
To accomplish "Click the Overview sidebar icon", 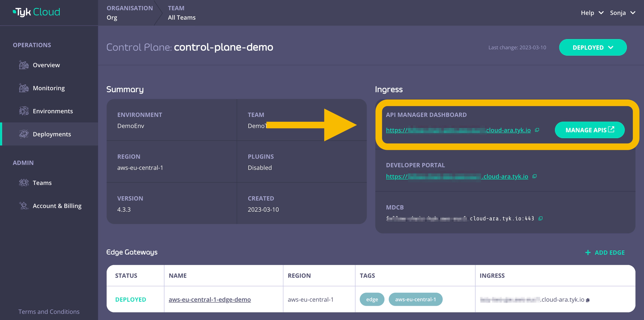I will click(x=24, y=65).
